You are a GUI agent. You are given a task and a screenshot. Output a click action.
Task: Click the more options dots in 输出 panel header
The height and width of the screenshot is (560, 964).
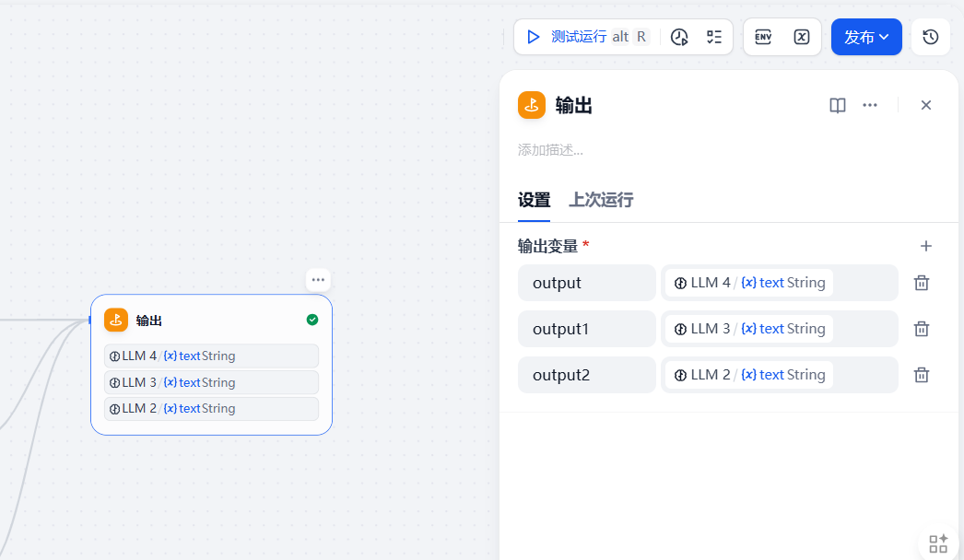(870, 105)
